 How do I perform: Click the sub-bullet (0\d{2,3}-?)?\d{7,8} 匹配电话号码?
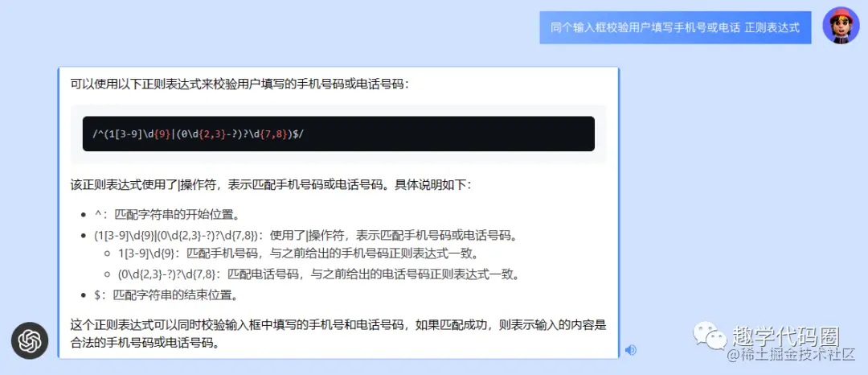point(317,274)
